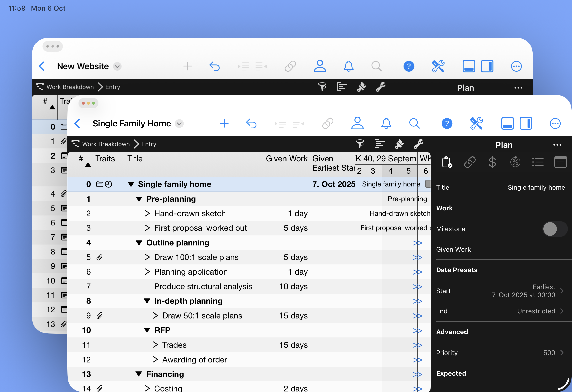Open the cost dollar icon in the Plan inspector
The height and width of the screenshot is (392, 572).
click(x=492, y=162)
